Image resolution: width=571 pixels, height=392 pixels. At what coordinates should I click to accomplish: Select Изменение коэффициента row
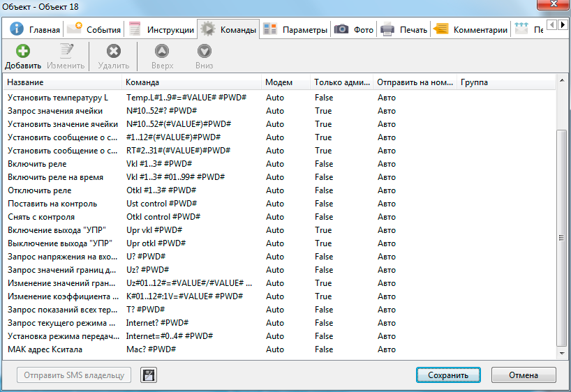click(279, 296)
